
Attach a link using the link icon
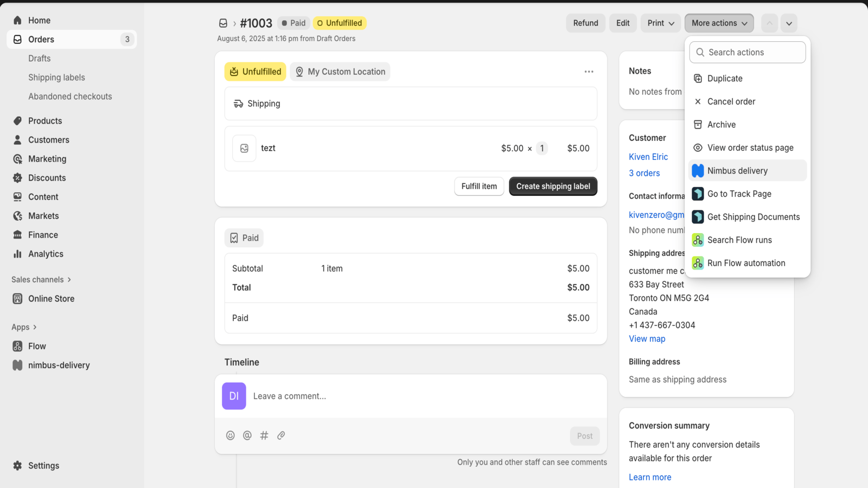point(281,435)
